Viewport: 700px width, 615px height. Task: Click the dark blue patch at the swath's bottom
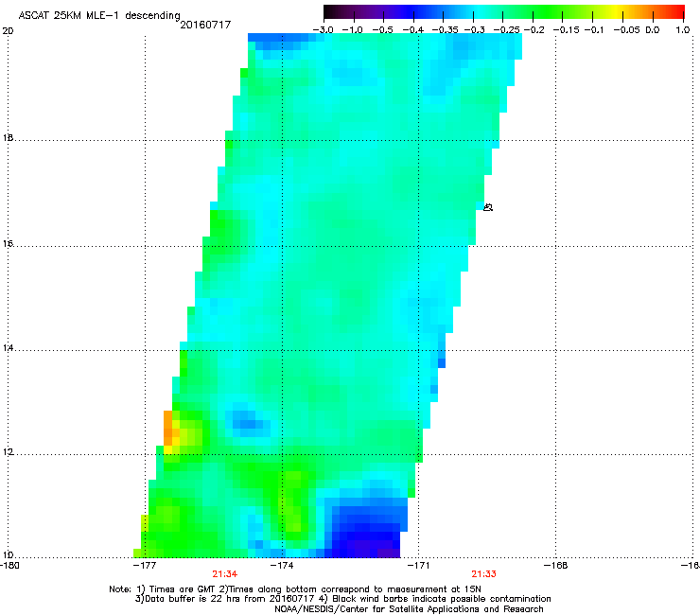tap(365, 533)
